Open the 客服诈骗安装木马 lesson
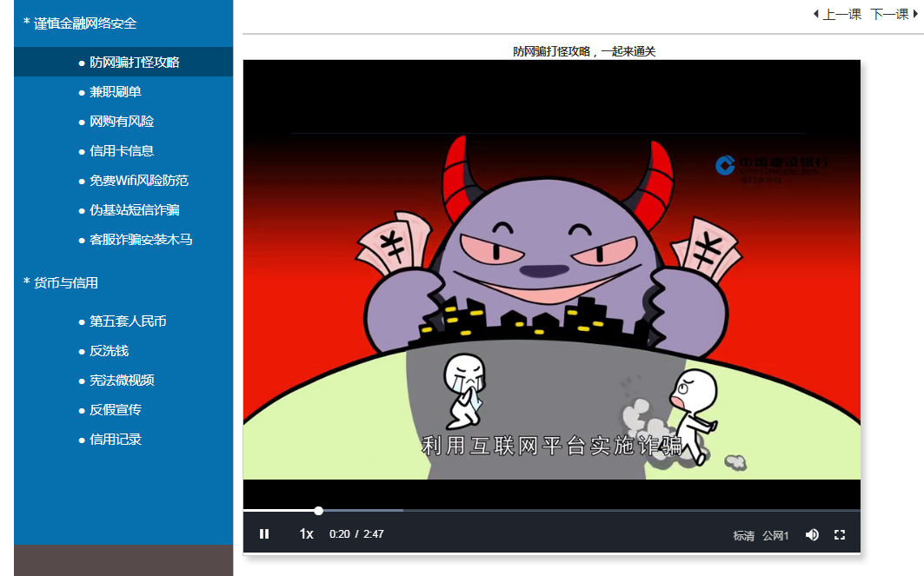Viewport: 924px width, 576px height. tap(141, 240)
